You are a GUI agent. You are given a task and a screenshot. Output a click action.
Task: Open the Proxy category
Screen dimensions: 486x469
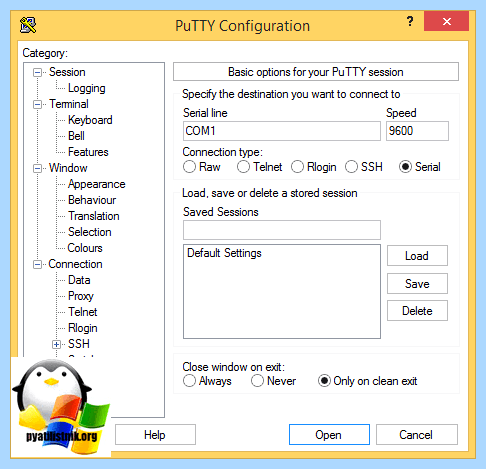click(x=81, y=296)
